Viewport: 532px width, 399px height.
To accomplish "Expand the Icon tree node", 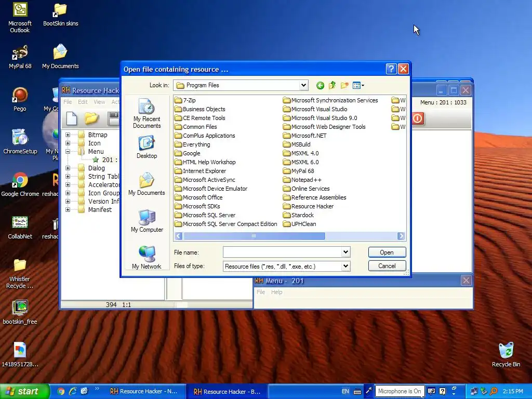I will (x=68, y=143).
